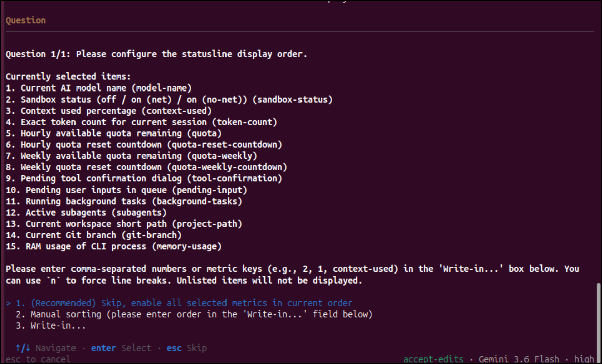Viewport: 602px width, 364px height.
Task: Click the Current Git branch item
Action: (94, 235)
